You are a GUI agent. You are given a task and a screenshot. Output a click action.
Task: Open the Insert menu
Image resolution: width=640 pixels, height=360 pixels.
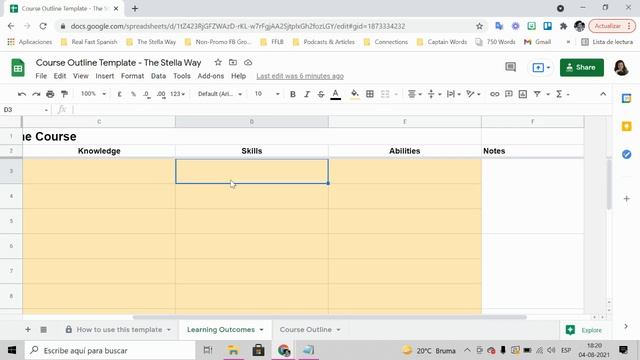(104, 76)
